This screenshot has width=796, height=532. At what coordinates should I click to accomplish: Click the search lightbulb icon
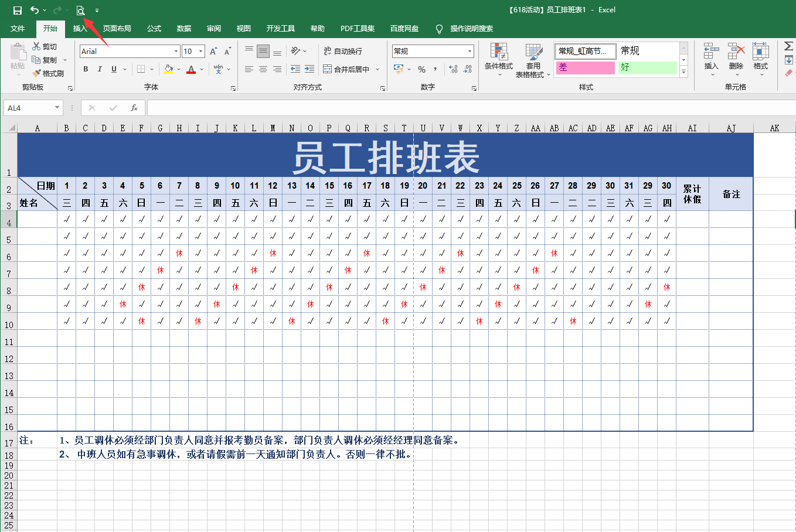439,29
